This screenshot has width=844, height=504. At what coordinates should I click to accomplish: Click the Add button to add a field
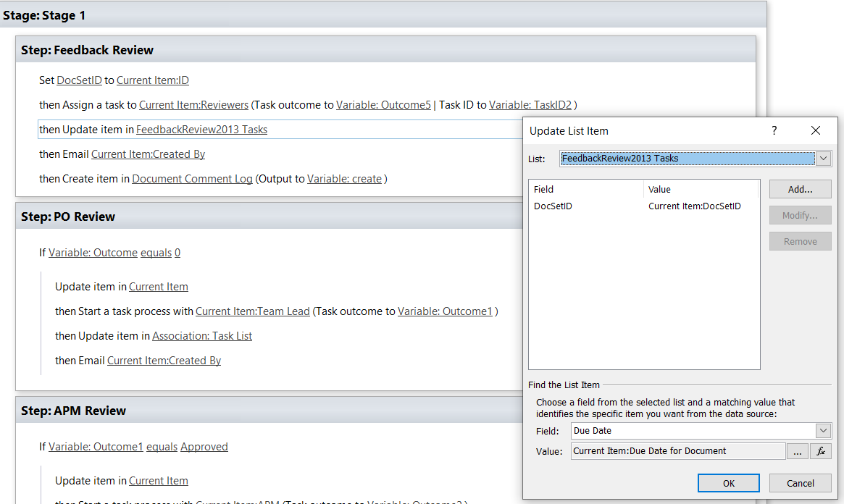[x=800, y=189]
